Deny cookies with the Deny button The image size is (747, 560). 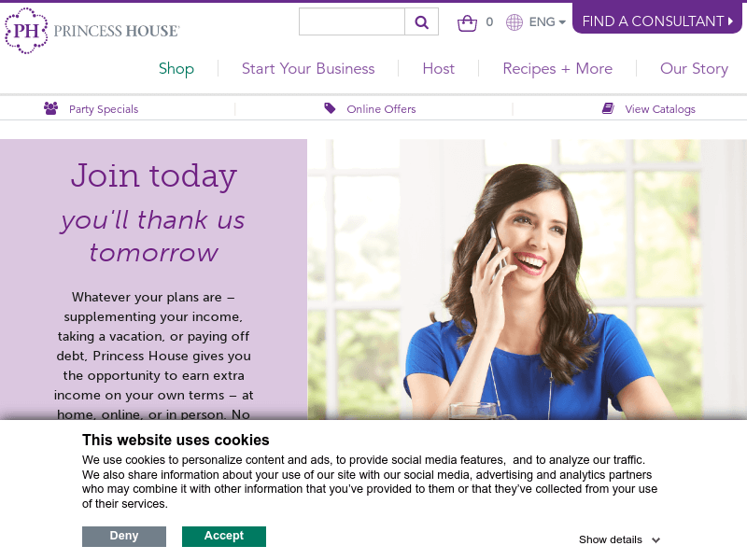(124, 536)
